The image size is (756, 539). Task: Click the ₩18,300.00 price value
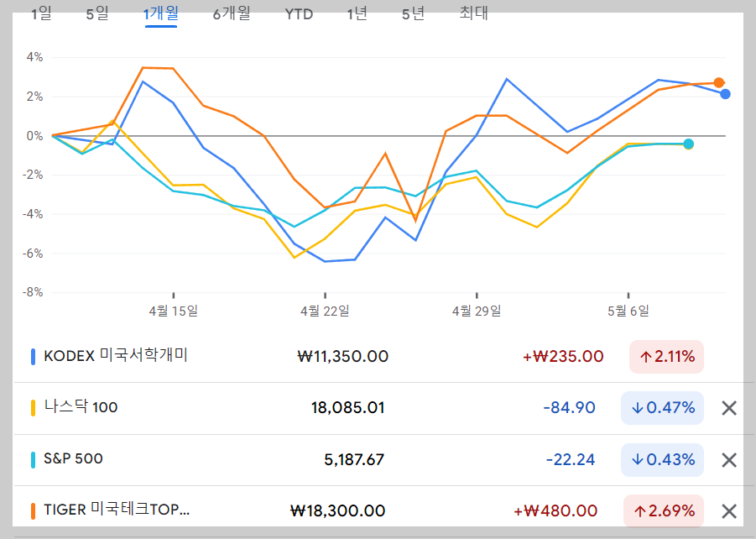(x=337, y=510)
